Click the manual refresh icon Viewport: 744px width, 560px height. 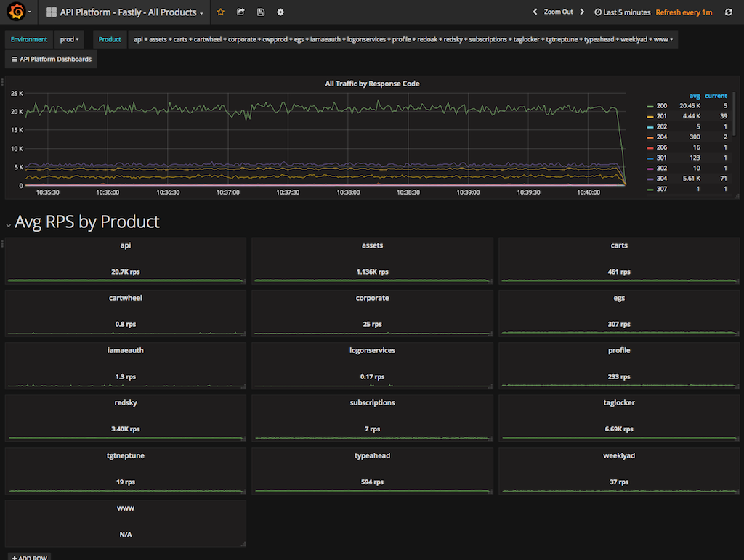[728, 12]
